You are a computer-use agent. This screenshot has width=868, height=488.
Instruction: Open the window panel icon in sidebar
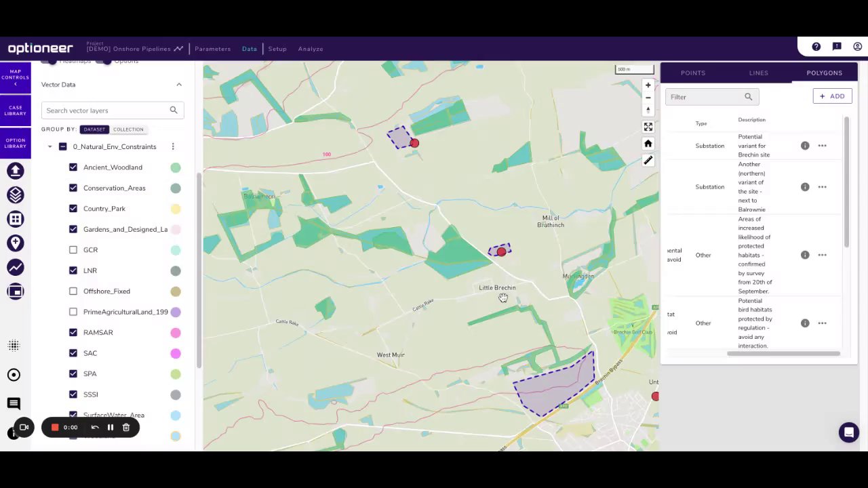coord(15,291)
